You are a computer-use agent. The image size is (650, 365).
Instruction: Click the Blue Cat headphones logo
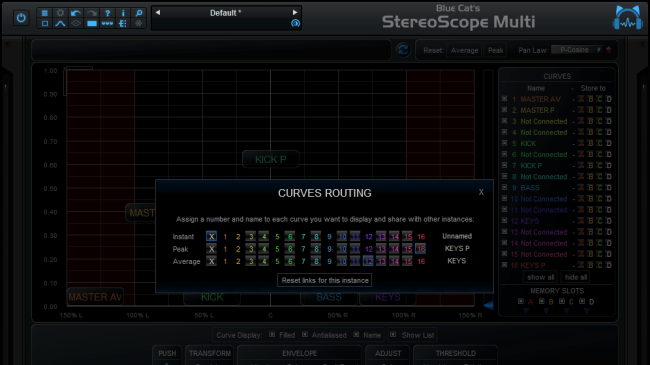point(627,18)
